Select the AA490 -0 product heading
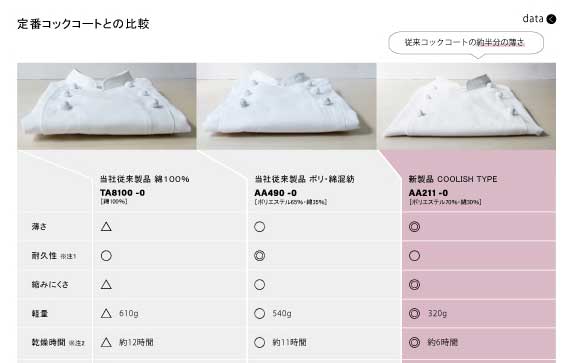Screen dimensions: 572x363 (275, 193)
